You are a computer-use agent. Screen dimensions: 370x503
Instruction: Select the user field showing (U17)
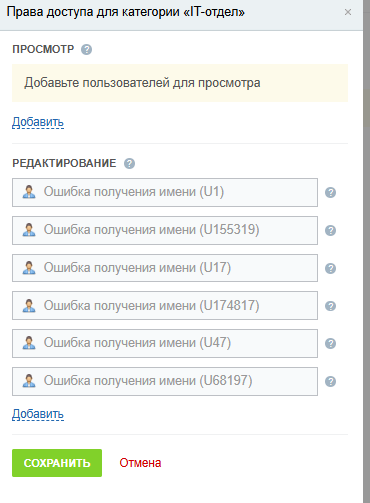[x=165, y=268]
